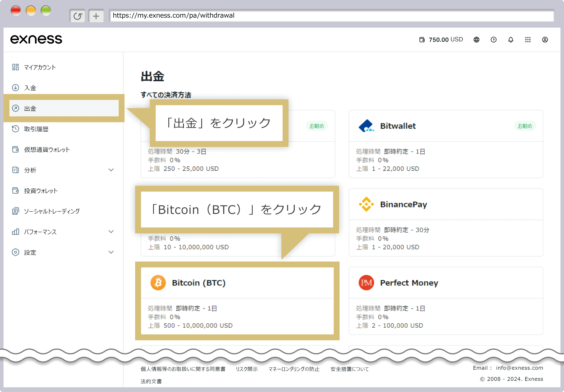Click the 分析 news icon
The image size is (564, 392).
pyautogui.click(x=16, y=170)
